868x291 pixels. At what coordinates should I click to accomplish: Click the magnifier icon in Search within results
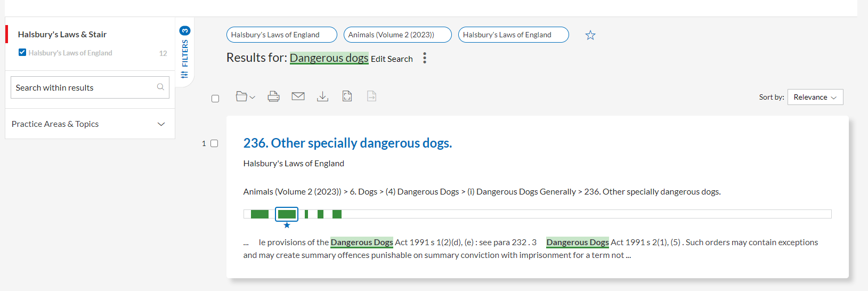point(160,87)
